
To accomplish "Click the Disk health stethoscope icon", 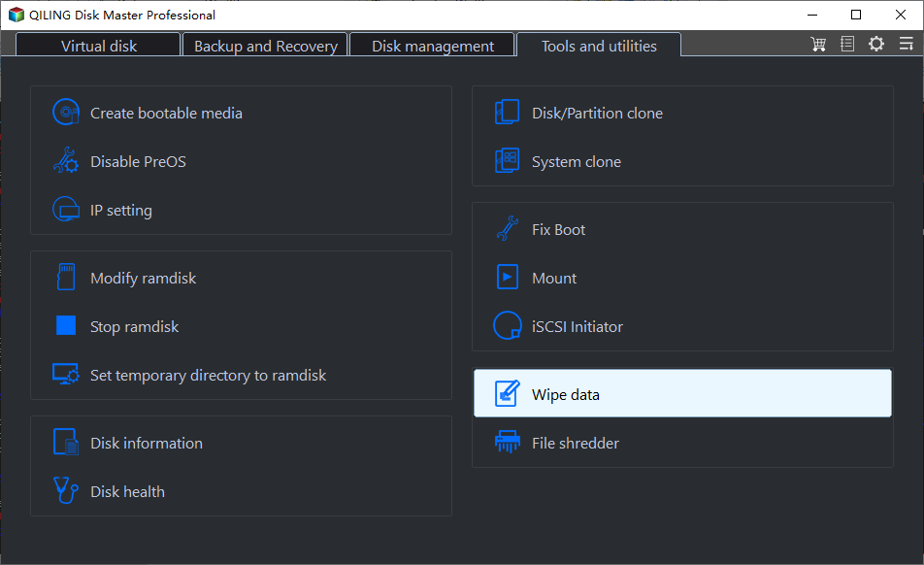I will 66,490.
